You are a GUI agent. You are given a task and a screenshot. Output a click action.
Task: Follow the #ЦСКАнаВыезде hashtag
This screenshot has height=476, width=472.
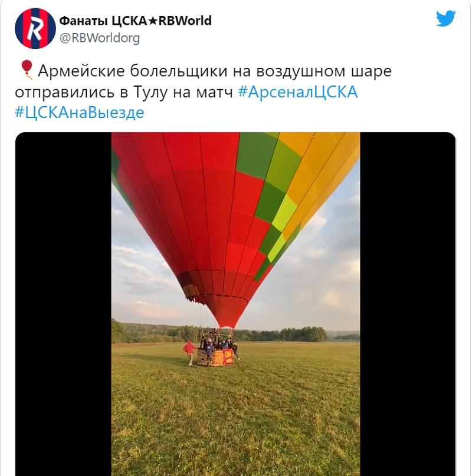pyautogui.click(x=80, y=112)
